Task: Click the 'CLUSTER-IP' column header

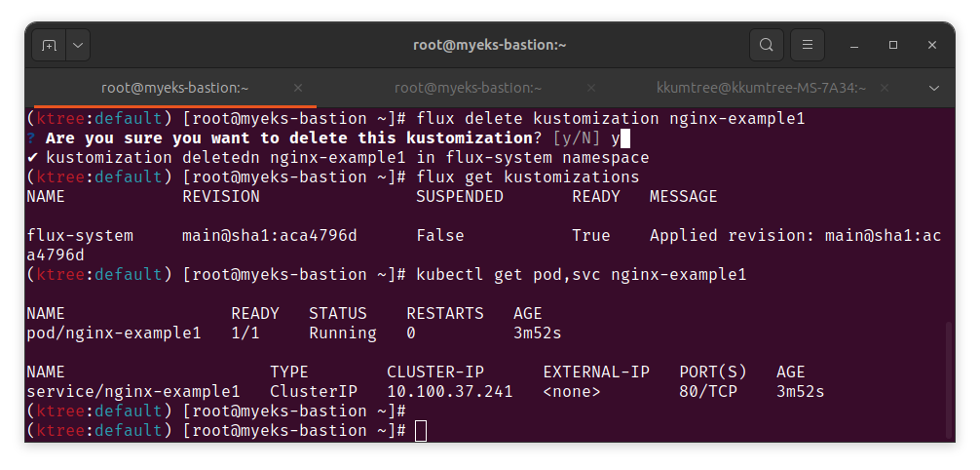Action: pos(435,372)
